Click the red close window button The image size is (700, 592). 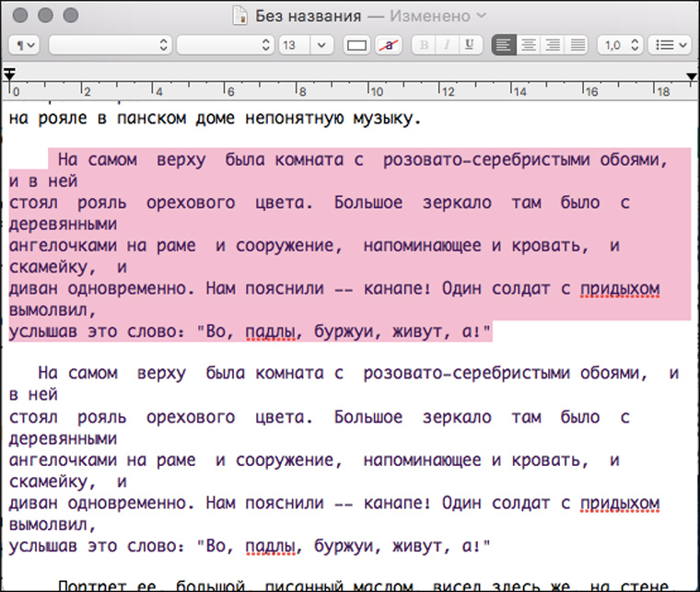(x=20, y=15)
